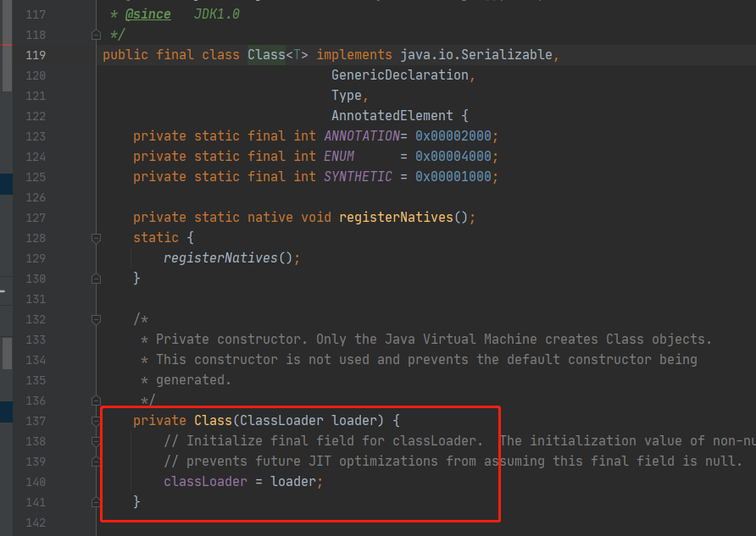Viewport: 756px width, 536px height.
Task: Click line number 137 in the gutter
Action: [x=36, y=421]
